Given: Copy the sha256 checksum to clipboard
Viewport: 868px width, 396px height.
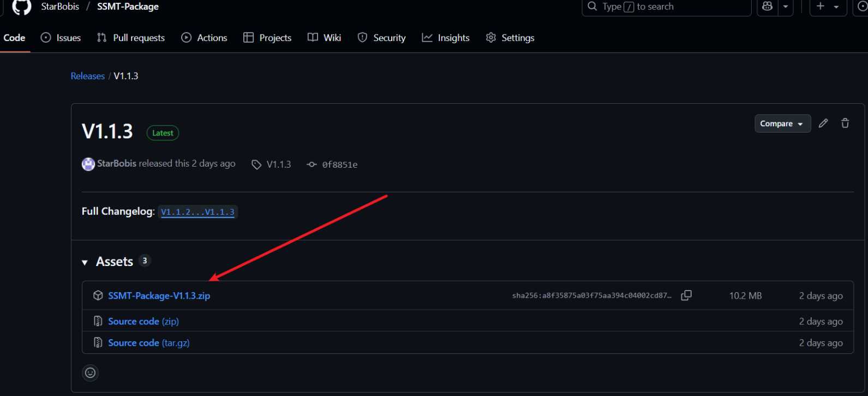Looking at the screenshot, I should point(686,295).
